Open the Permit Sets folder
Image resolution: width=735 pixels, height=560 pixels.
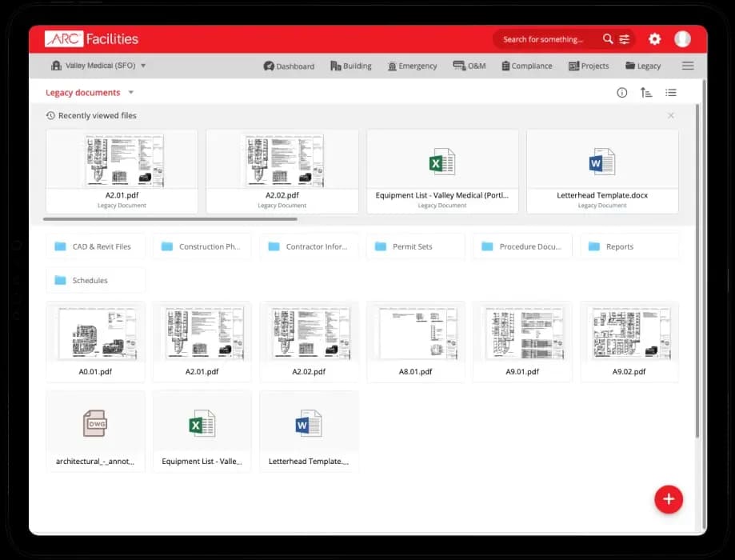click(415, 246)
